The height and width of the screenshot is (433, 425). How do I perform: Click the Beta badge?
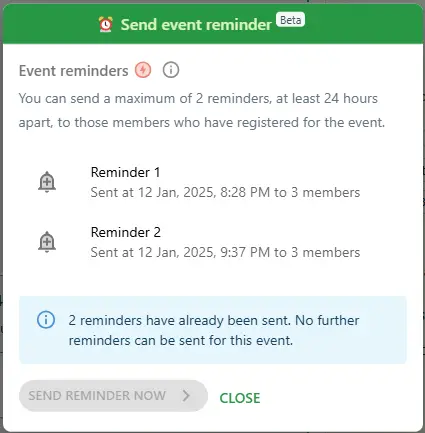tap(290, 20)
